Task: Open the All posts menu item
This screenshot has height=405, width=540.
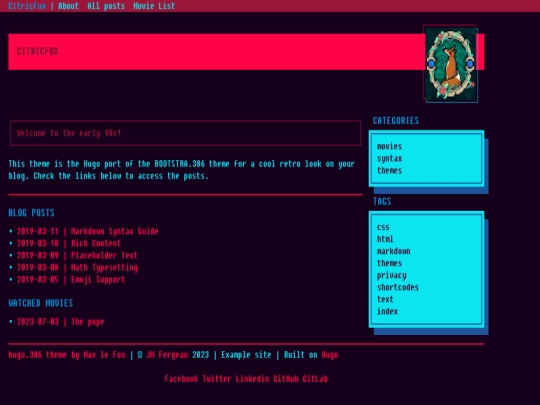Action: click(106, 6)
